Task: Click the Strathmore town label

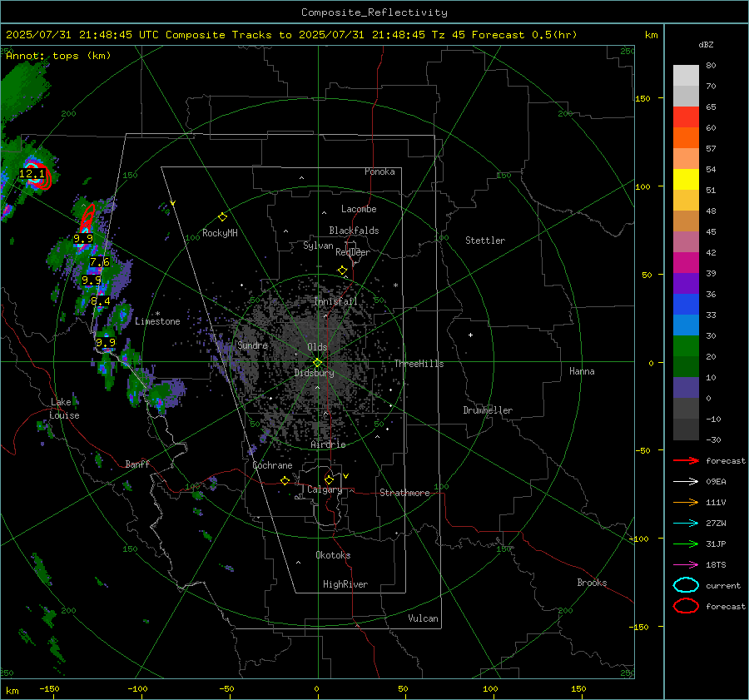Action: point(404,493)
